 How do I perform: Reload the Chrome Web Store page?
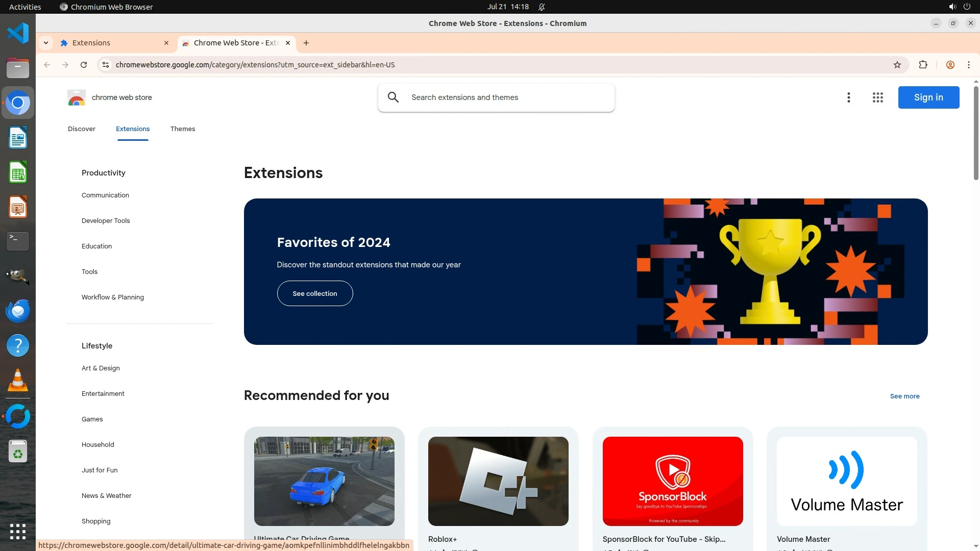point(84,65)
